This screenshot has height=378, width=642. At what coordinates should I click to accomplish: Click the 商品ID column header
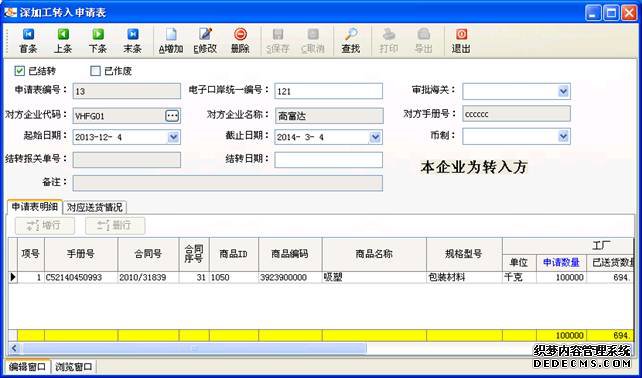[234, 254]
